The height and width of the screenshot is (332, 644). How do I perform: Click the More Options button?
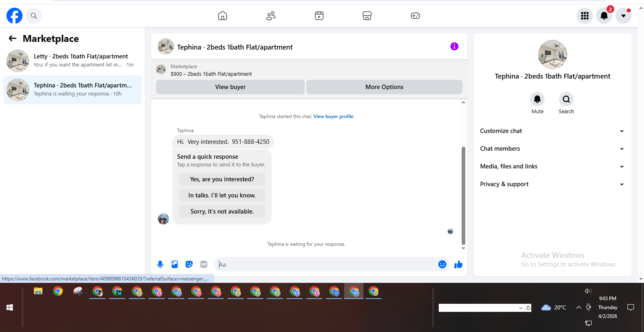[x=384, y=87]
